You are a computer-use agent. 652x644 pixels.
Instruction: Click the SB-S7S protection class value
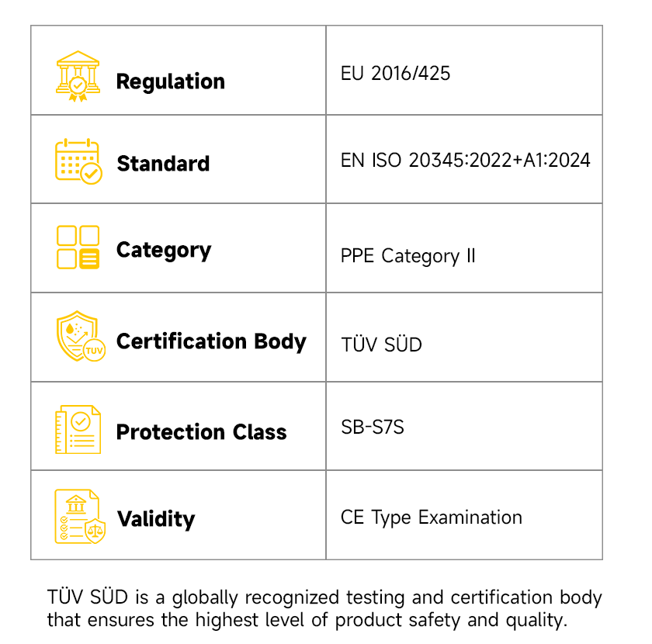coord(373,427)
